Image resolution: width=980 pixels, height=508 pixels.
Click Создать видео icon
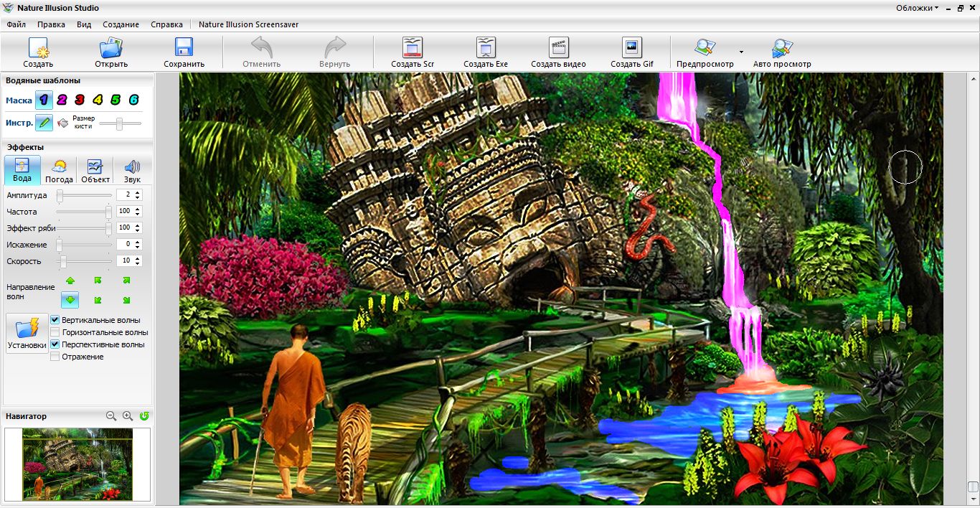coord(559,47)
